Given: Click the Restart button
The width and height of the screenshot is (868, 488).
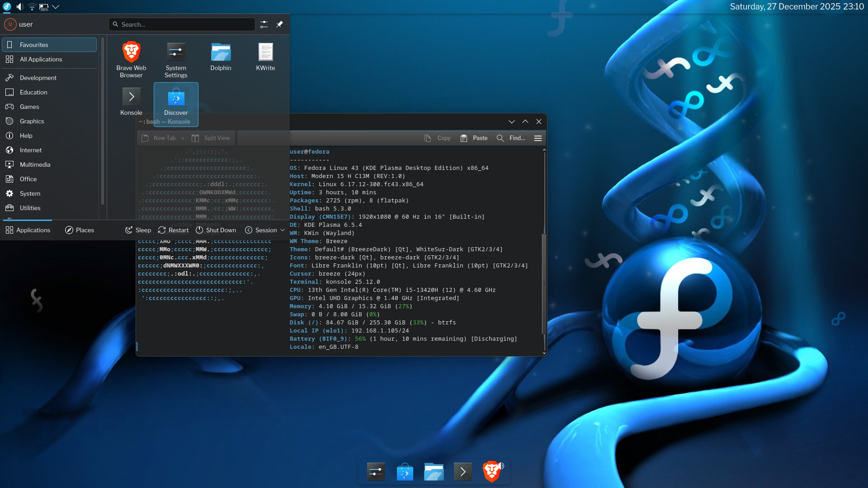Looking at the screenshot, I should point(173,230).
